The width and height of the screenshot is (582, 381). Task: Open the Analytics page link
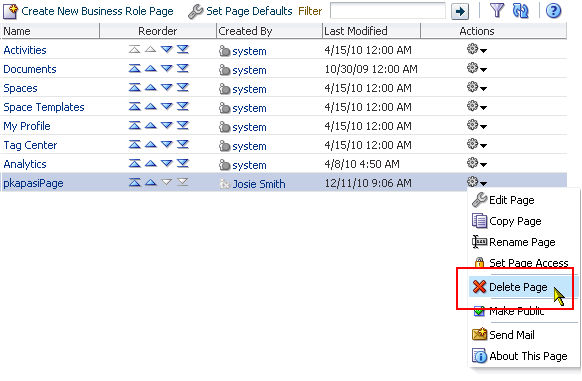coord(25,164)
